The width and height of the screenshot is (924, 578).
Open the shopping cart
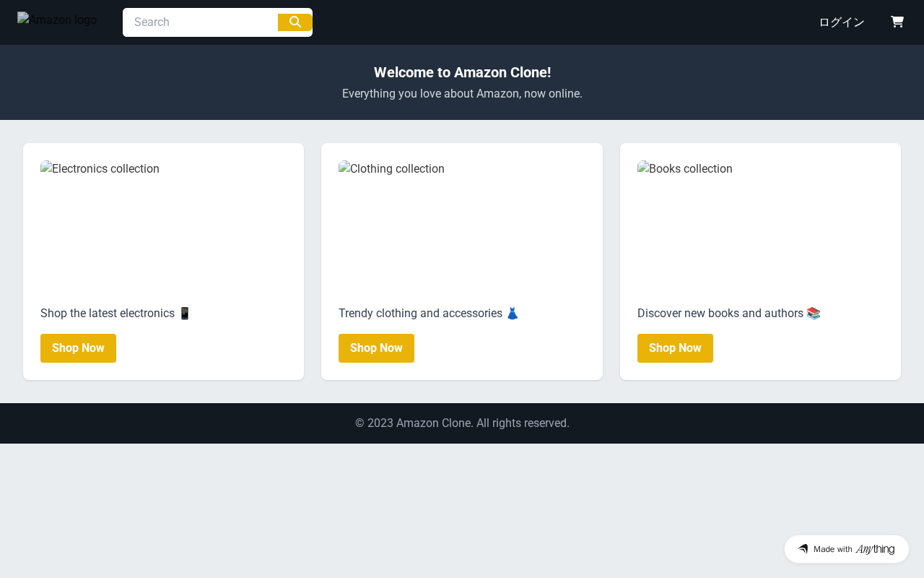(x=897, y=22)
